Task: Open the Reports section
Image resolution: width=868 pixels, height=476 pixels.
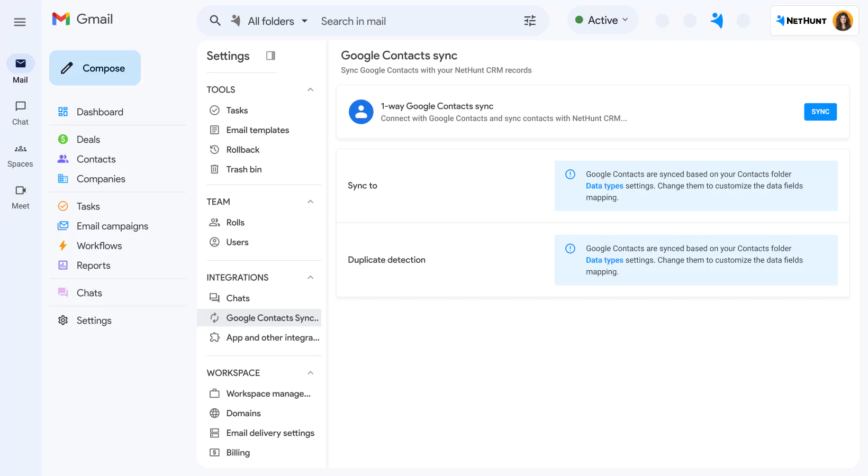Action: [93, 266]
